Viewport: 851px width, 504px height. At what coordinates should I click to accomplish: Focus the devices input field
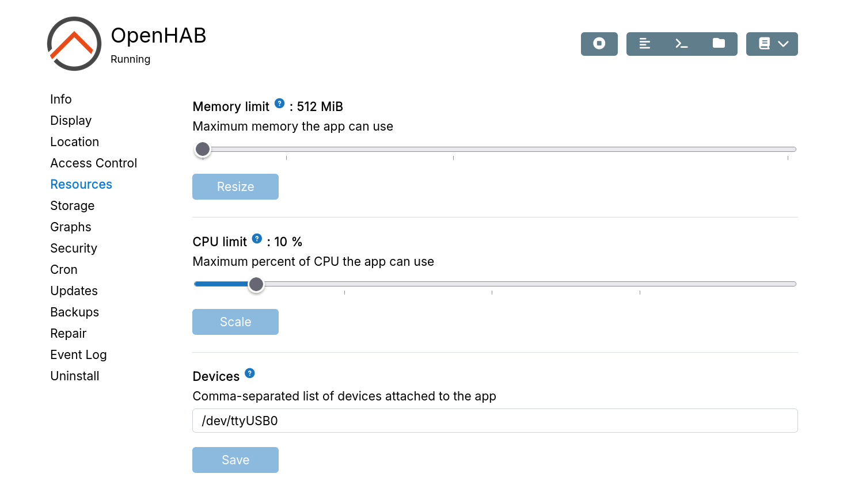pos(495,421)
